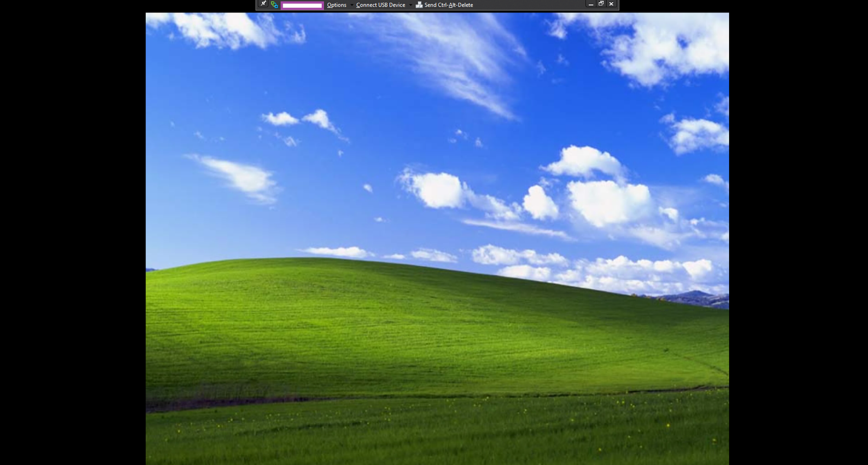The height and width of the screenshot is (465, 868).
Task: Restore down the console window
Action: coord(601,4)
